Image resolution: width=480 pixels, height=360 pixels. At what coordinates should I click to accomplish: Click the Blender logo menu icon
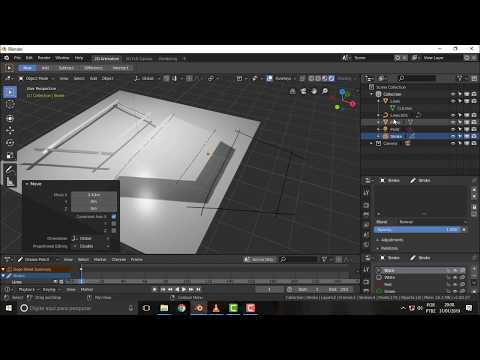pyautogui.click(x=7, y=58)
